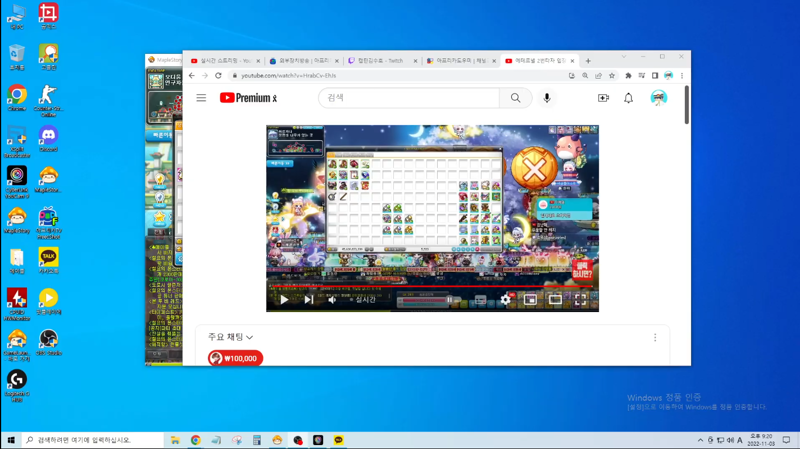Screen dimensions: 800x449
Task: Open Chrome tab search chevron
Action: 623,57
